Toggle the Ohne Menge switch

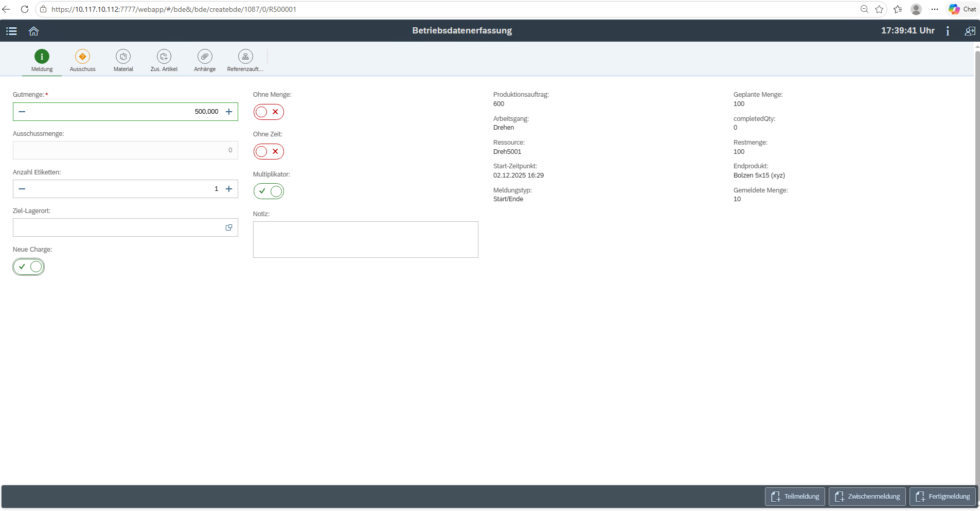[269, 112]
